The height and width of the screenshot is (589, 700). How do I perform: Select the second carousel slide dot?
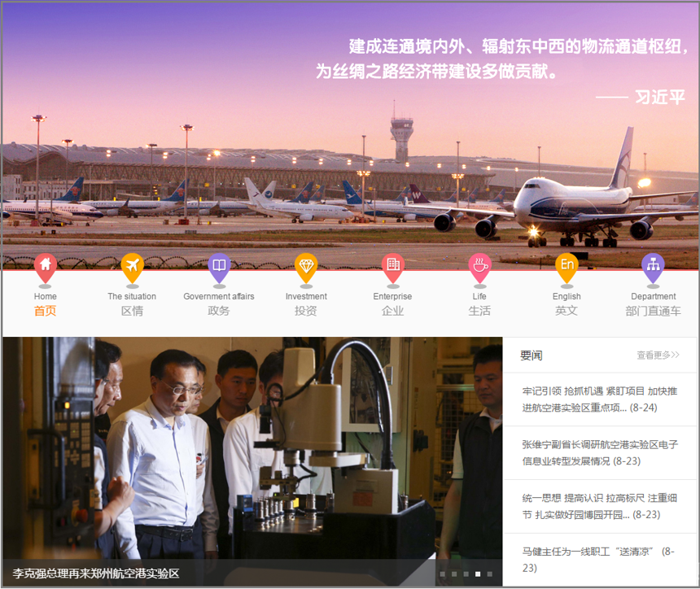454,574
